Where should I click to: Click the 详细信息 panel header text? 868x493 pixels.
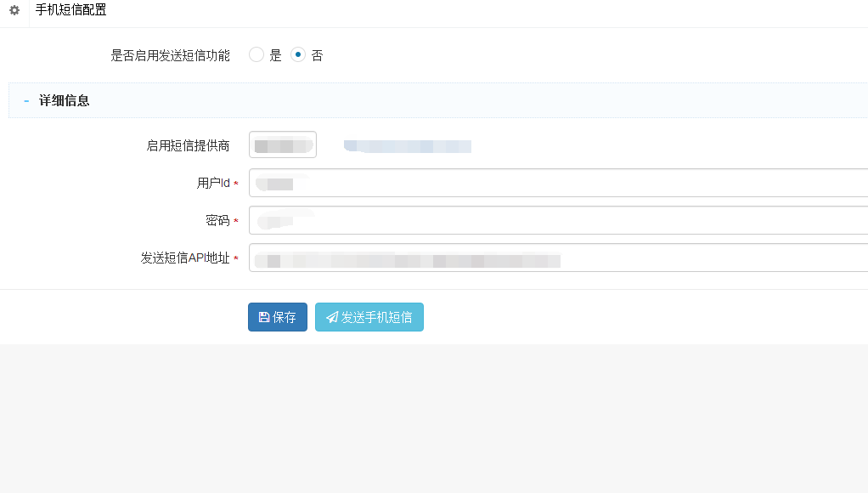click(65, 100)
